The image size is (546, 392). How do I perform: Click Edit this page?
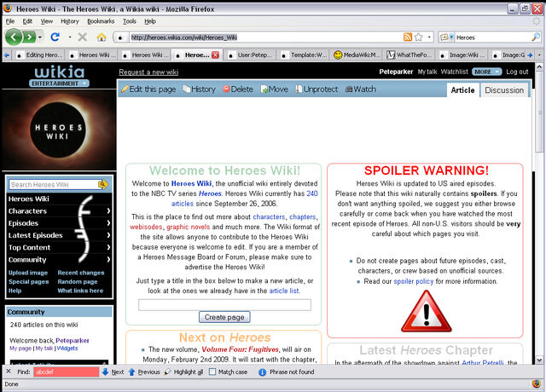(x=148, y=89)
